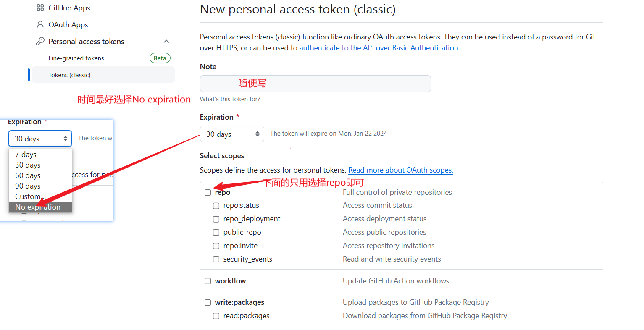Screen dimensions: 644x330
Task: Select Tokens (classic) sidebar item
Action: [x=103, y=75]
